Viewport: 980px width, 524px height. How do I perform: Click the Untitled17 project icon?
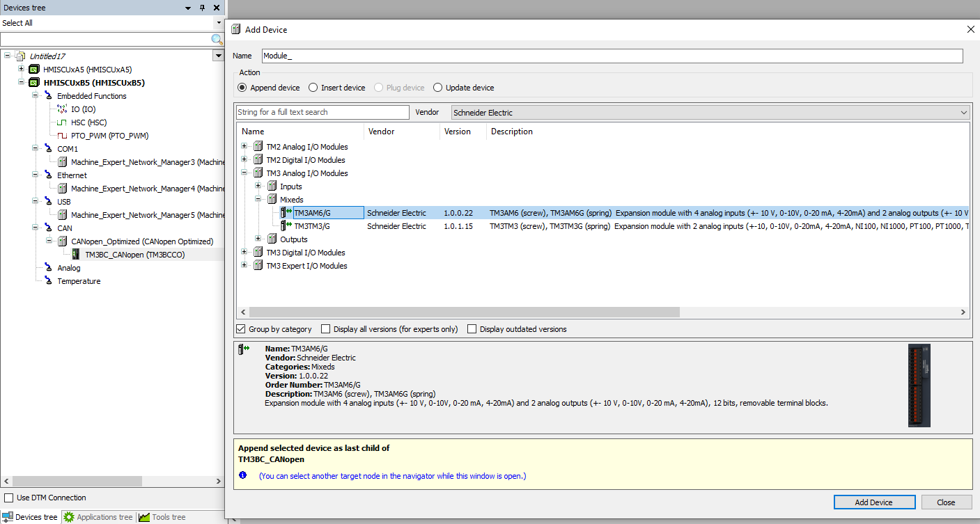[x=20, y=56]
